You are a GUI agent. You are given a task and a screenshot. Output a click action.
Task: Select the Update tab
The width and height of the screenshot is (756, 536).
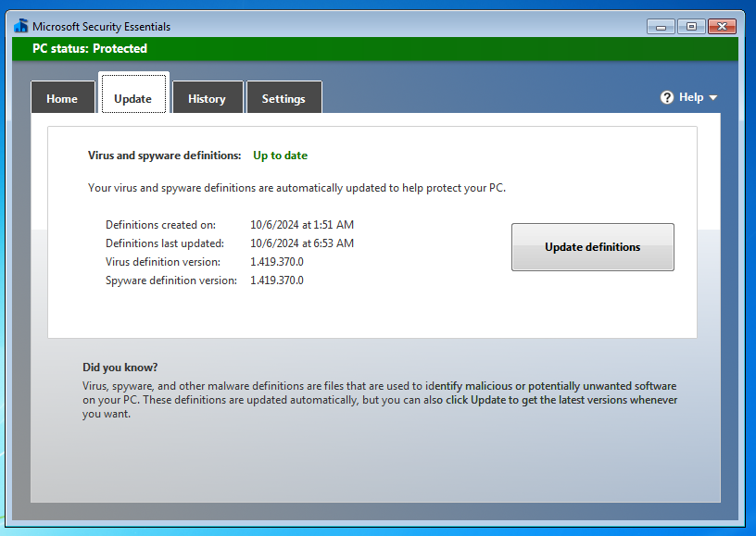click(133, 99)
